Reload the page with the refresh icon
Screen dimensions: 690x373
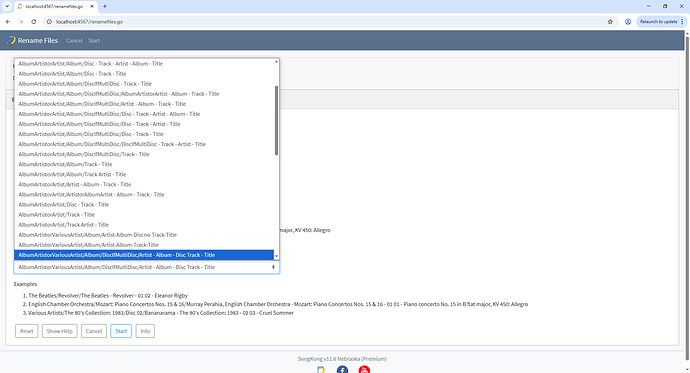(33, 22)
